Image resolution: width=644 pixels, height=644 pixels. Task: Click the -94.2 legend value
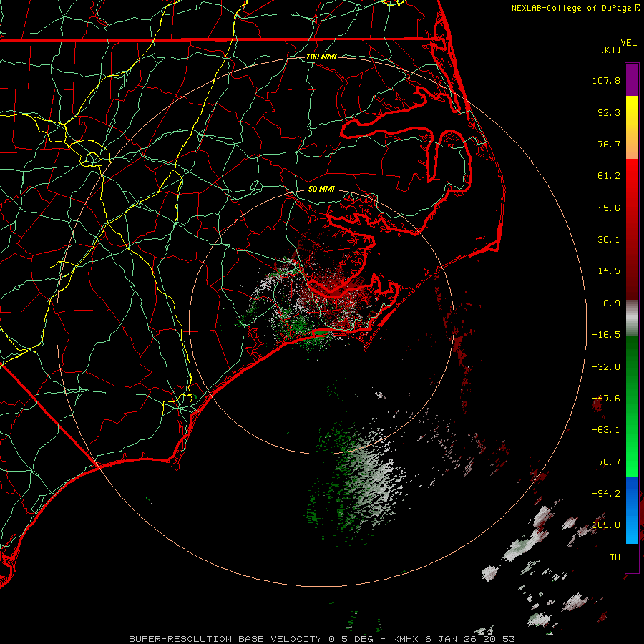coord(606,494)
